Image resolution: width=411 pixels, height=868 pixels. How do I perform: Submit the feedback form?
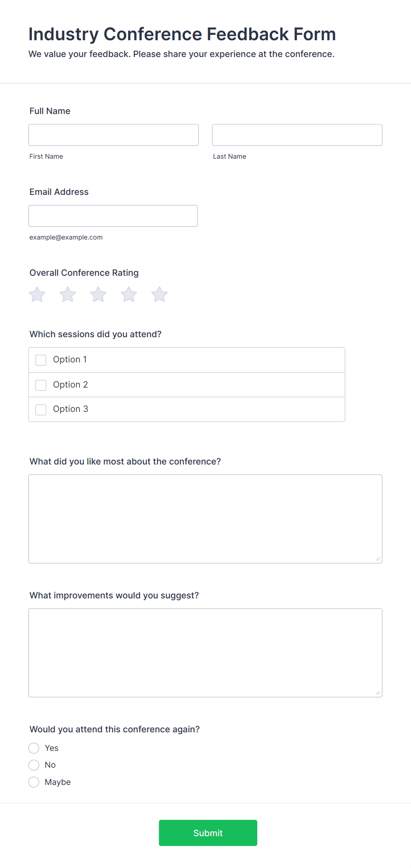click(x=208, y=833)
